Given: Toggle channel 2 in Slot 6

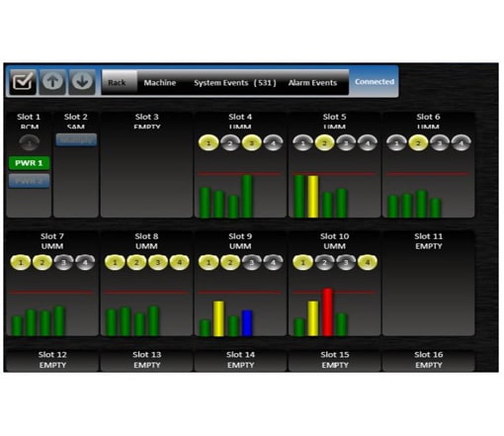Looking at the screenshot, I should 418,143.
